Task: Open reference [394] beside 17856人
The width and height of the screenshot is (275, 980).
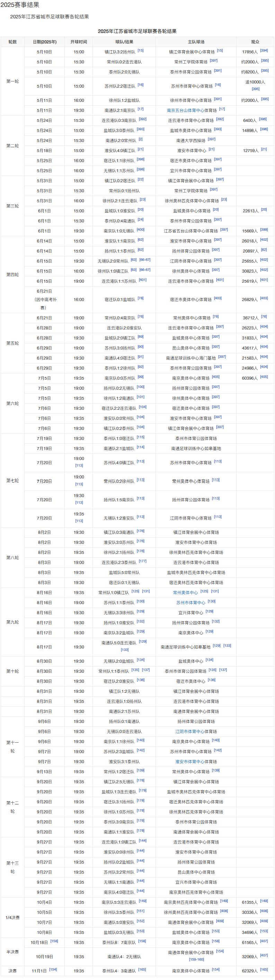Action: [x=264, y=51]
